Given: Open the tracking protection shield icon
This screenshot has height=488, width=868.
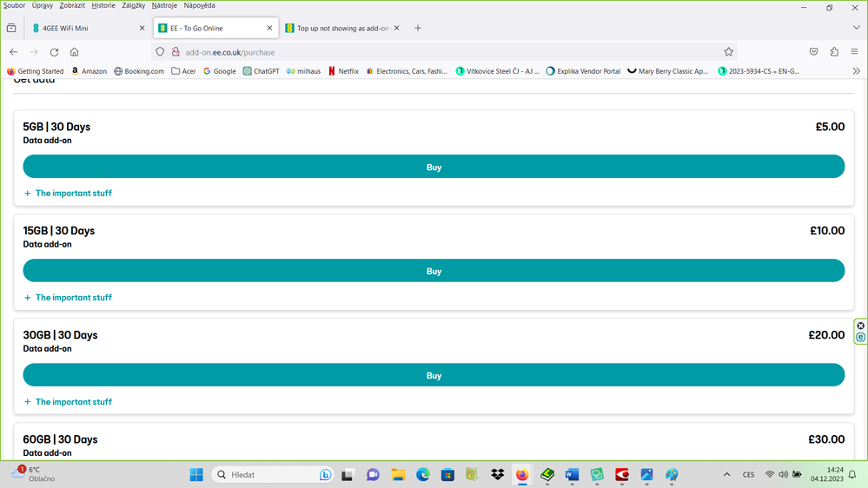Looking at the screenshot, I should [x=160, y=52].
